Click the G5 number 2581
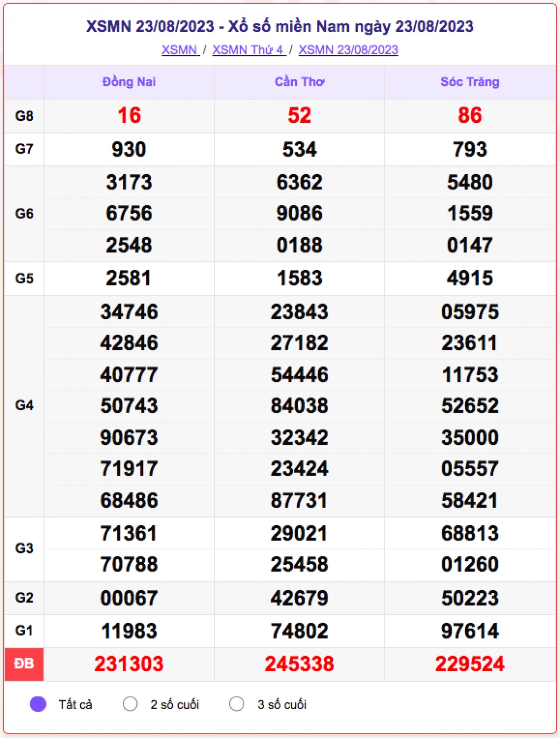 (129, 279)
